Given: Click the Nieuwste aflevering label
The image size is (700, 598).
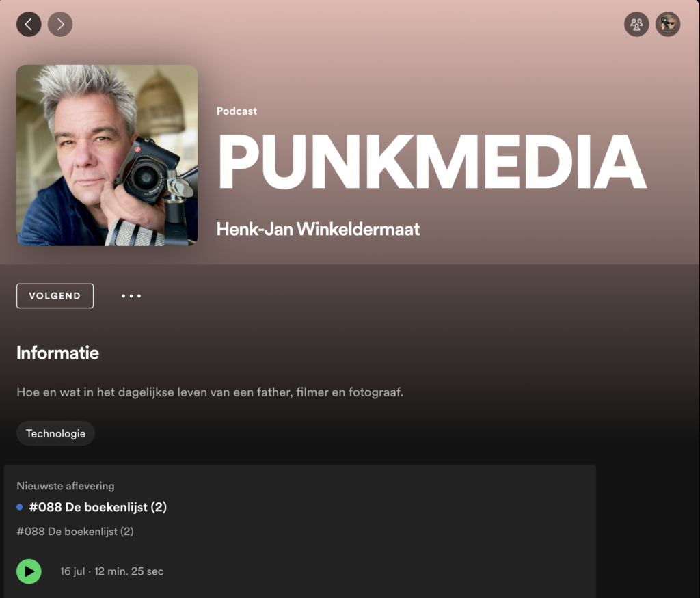Looking at the screenshot, I should click(x=66, y=485).
